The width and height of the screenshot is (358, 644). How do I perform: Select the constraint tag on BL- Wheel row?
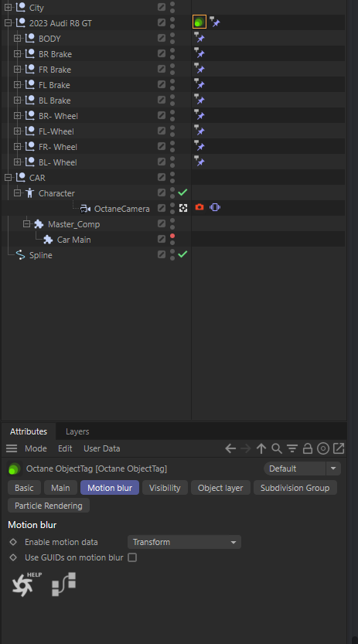pos(199,162)
